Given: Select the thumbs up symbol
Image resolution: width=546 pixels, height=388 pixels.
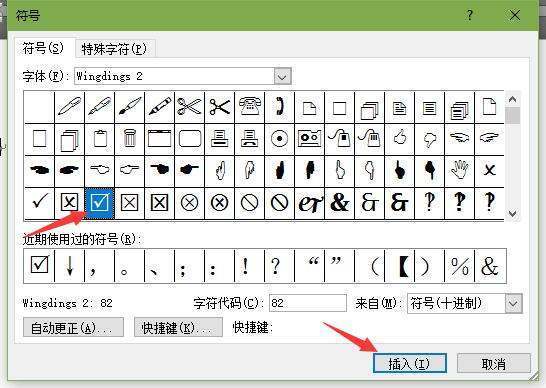Looking at the screenshot, I should 400,139.
